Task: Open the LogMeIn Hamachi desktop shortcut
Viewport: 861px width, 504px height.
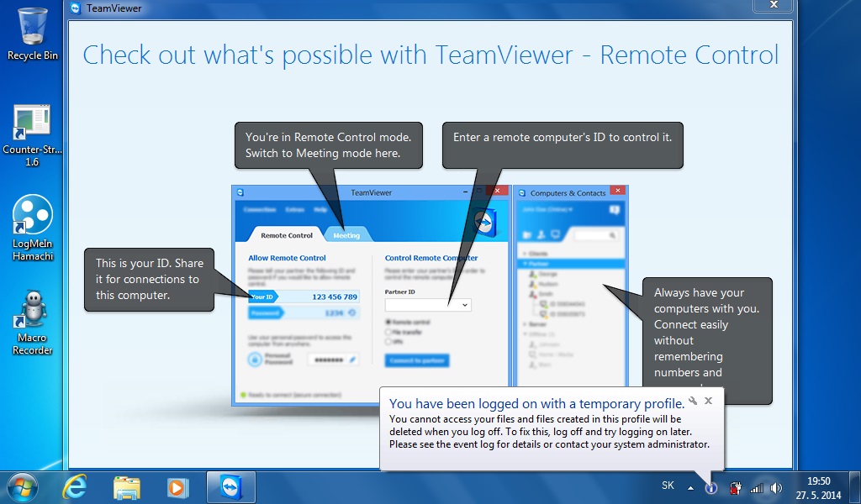Action: (x=33, y=227)
